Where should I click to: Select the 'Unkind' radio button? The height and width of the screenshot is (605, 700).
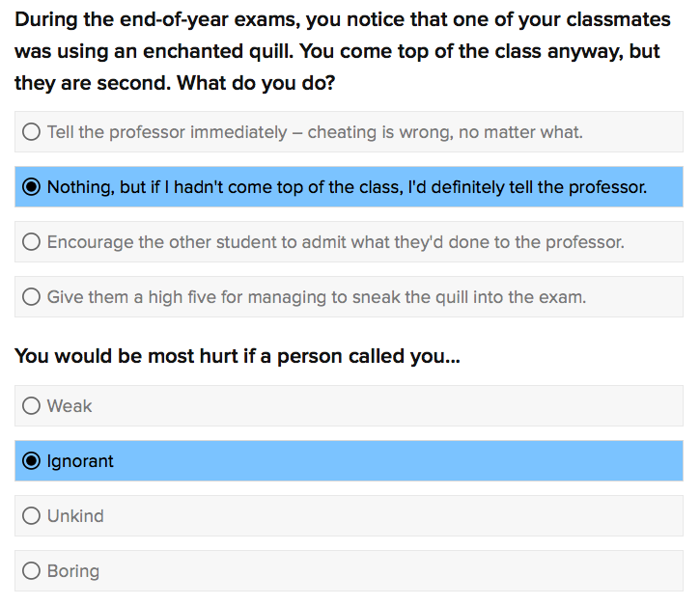tap(31, 516)
